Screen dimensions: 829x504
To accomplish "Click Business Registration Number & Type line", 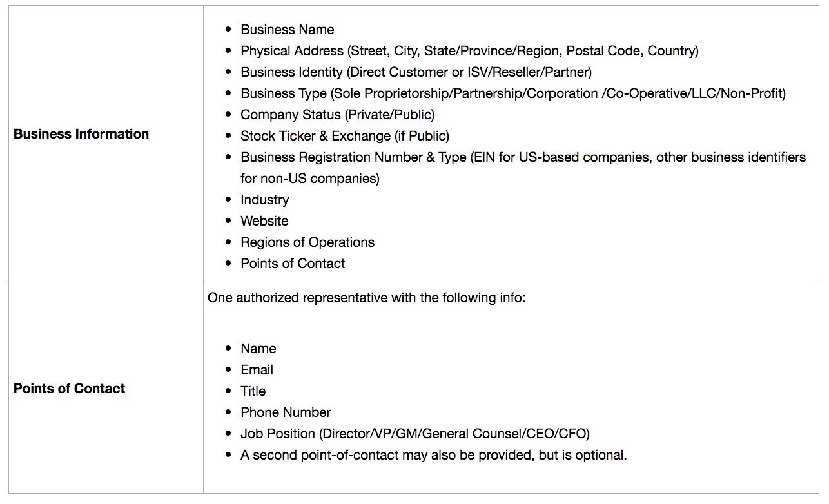I will click(523, 157).
